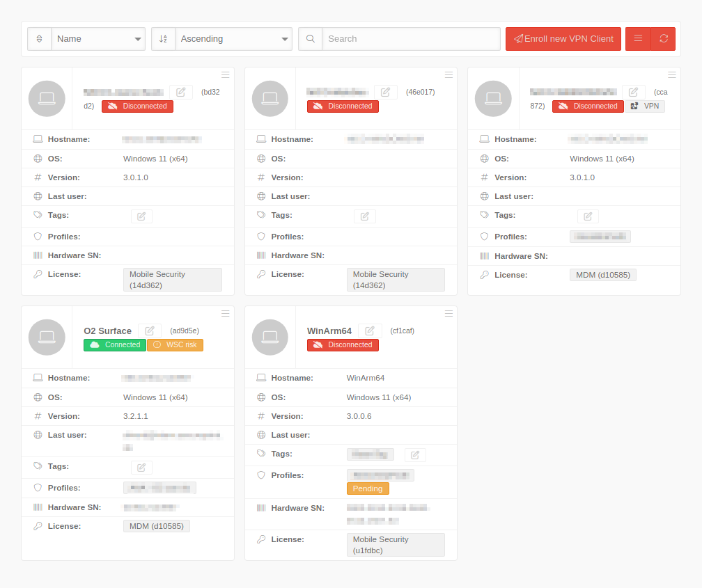This screenshot has width=702, height=588.
Task: Open the O2 Surface card options menu
Action: point(225,314)
